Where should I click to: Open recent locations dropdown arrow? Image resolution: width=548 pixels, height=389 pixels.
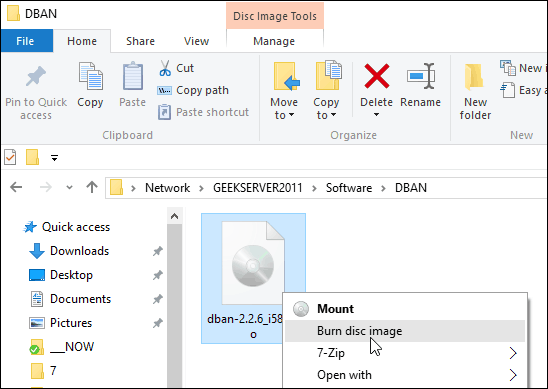click(x=70, y=188)
